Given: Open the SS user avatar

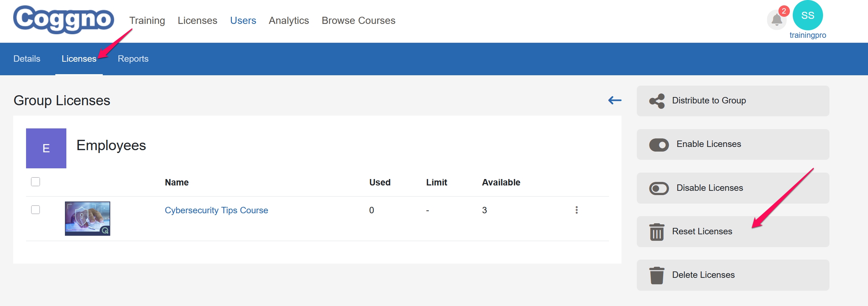Looking at the screenshot, I should [x=808, y=15].
